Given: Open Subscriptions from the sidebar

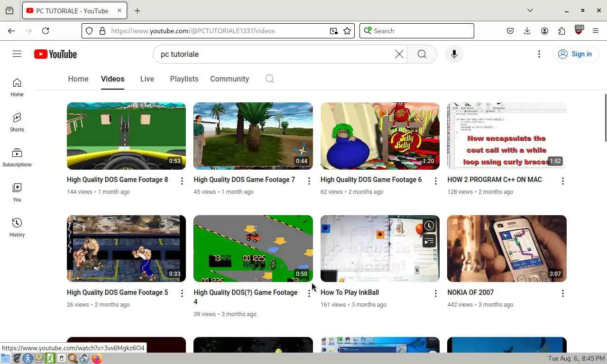Looking at the screenshot, I should pyautogui.click(x=17, y=157).
